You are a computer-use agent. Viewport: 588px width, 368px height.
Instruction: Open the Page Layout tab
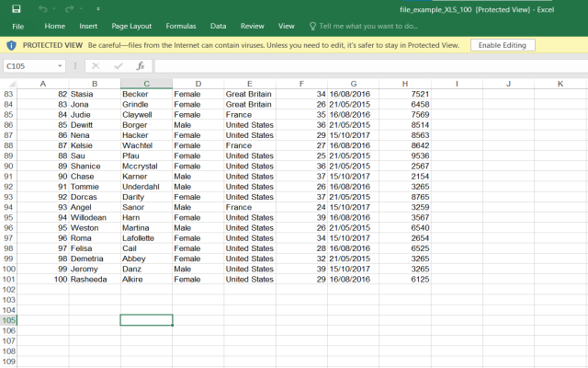click(x=131, y=26)
